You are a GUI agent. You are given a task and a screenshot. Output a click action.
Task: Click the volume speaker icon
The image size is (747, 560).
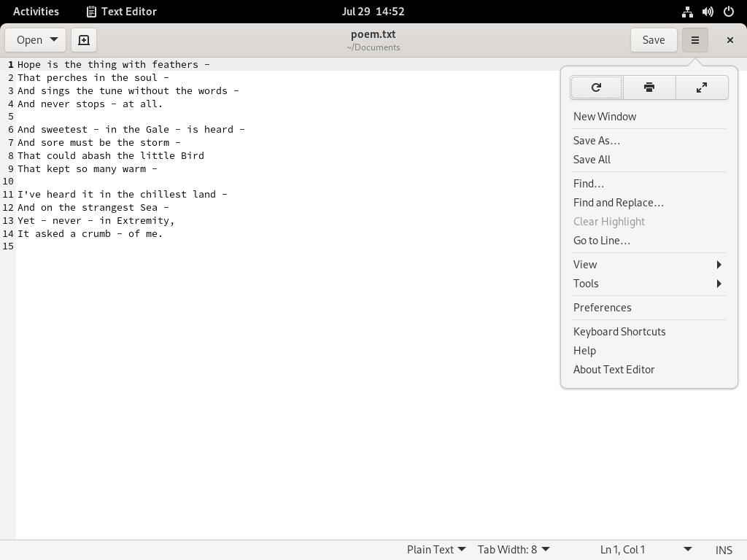[x=708, y=12]
